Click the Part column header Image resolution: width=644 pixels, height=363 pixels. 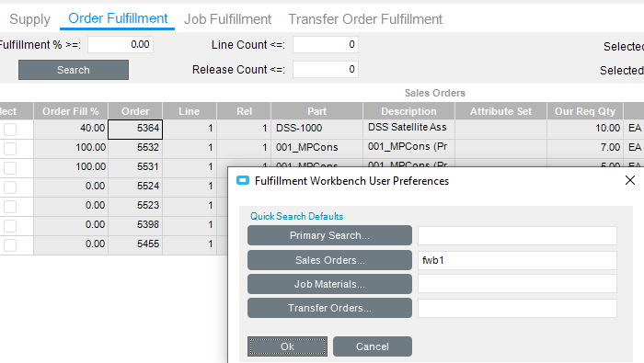[316, 111]
